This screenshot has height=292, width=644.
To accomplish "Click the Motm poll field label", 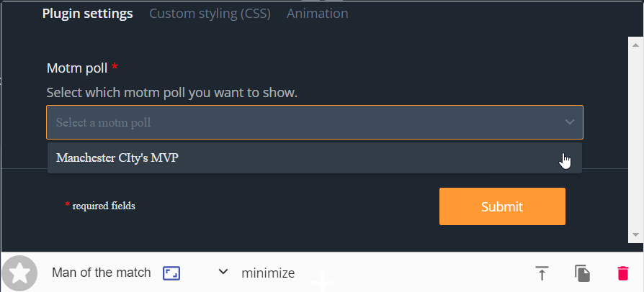I will 77,68.
